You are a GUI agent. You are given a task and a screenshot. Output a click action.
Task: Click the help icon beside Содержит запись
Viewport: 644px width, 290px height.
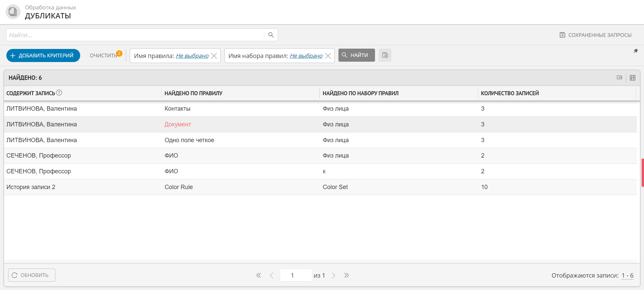59,93
